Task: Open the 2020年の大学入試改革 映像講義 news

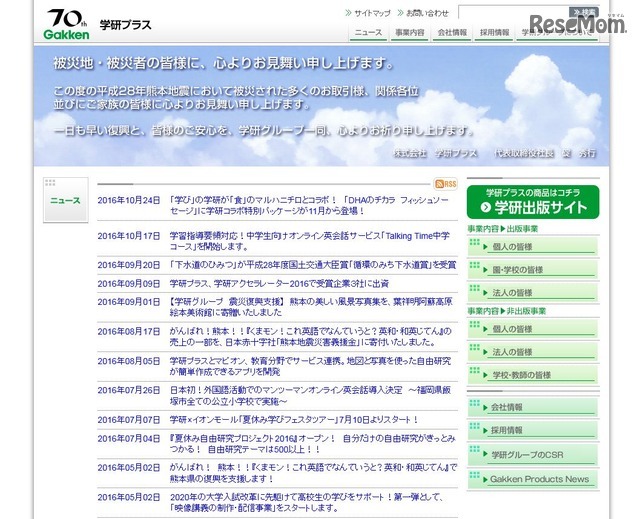Action: [306, 503]
